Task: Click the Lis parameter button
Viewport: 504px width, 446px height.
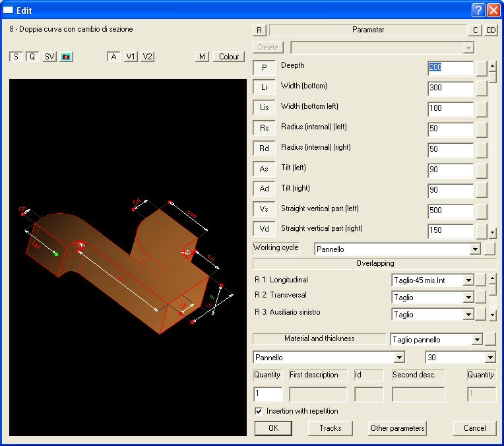Action: pos(264,108)
